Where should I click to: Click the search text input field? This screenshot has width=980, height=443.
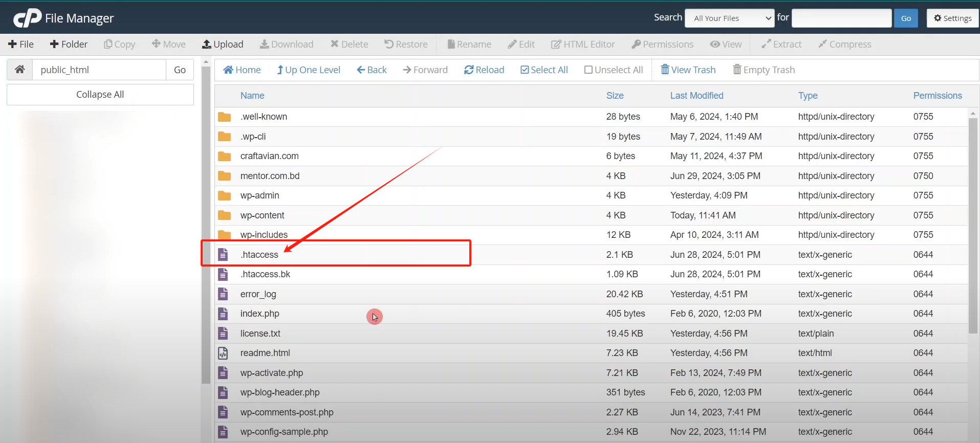pyautogui.click(x=841, y=18)
